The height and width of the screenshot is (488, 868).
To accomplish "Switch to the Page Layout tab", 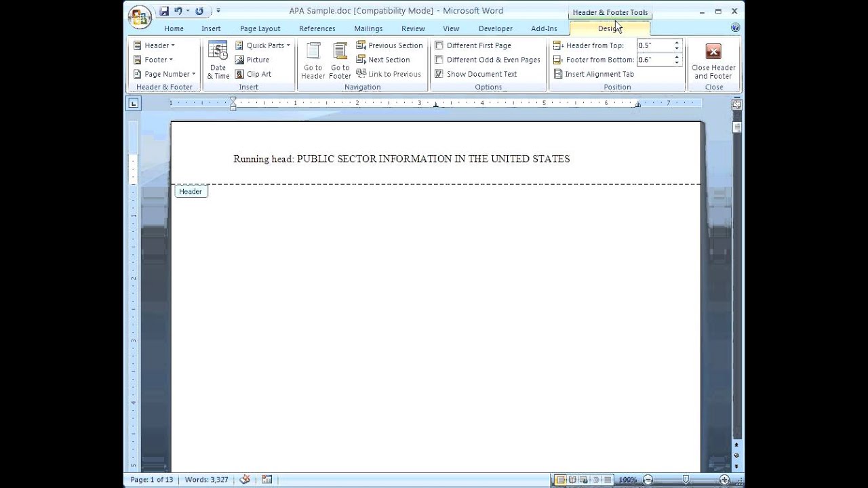I will pos(260,28).
